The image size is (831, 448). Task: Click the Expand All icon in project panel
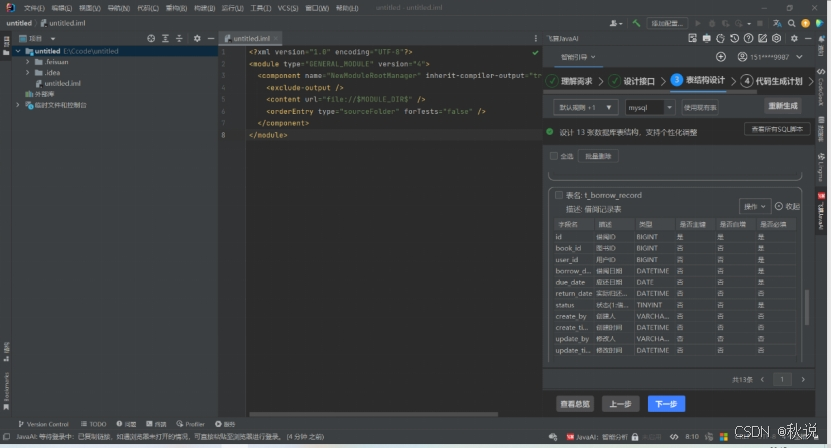tap(165, 38)
